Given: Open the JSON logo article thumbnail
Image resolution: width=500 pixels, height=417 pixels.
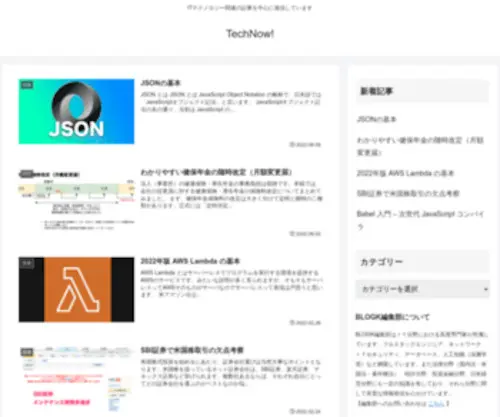Looking at the screenshot, I should click(76, 112).
